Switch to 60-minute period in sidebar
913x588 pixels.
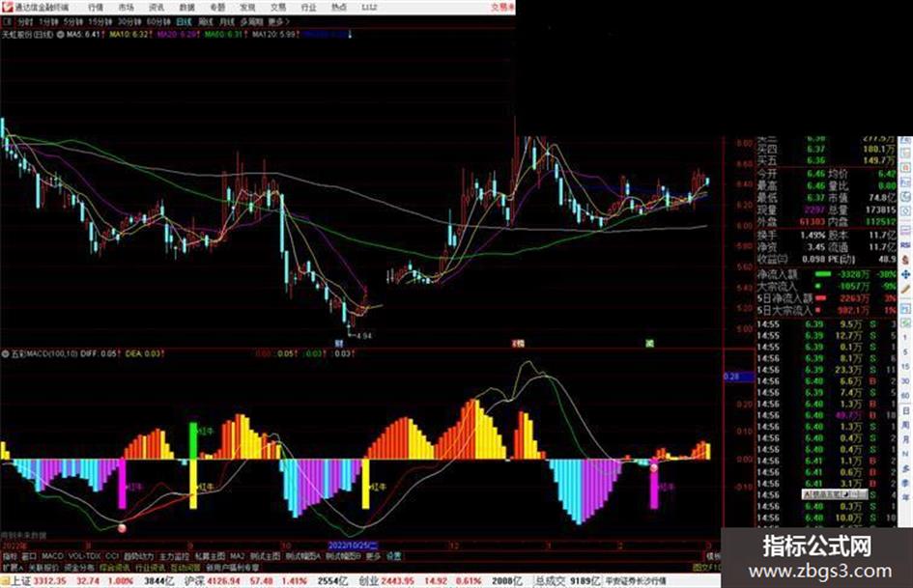click(905, 396)
